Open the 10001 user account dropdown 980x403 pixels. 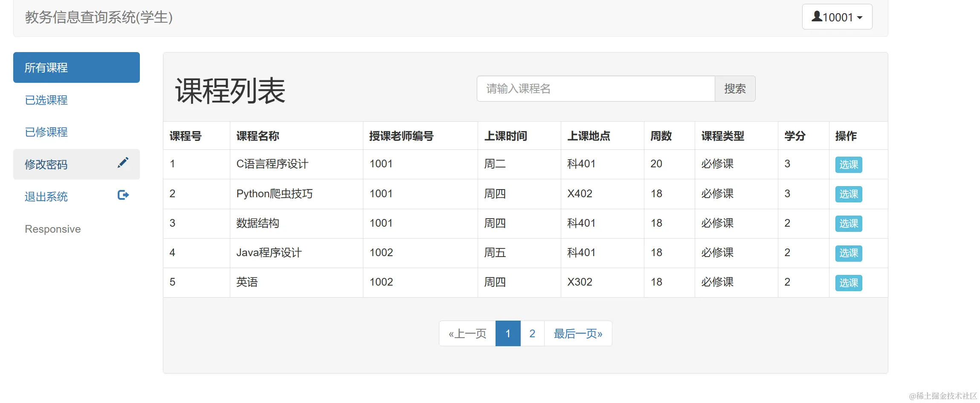coord(836,17)
